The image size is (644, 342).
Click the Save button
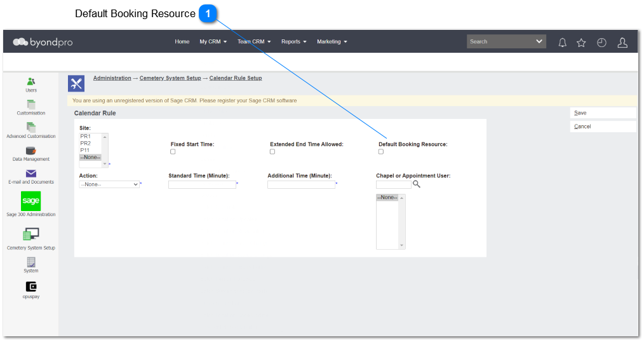(603, 113)
